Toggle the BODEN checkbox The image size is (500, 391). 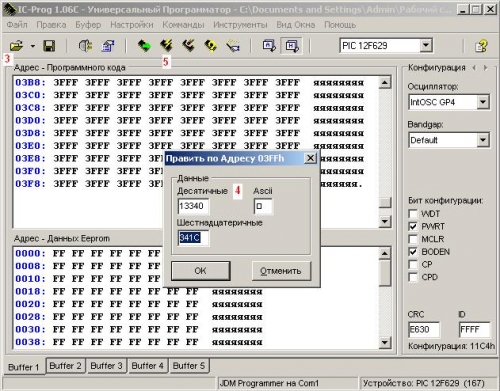[413, 252]
